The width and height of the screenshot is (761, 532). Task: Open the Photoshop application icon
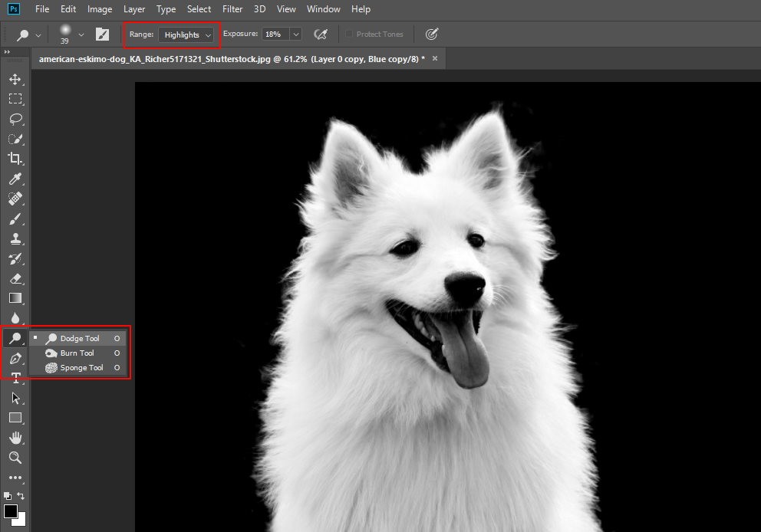[x=14, y=8]
